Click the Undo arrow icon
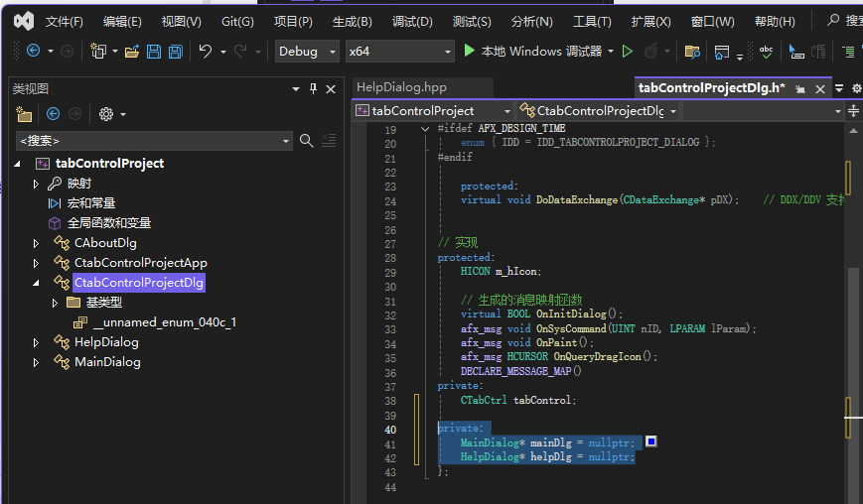Viewport: 863px width, 504px height. click(205, 52)
